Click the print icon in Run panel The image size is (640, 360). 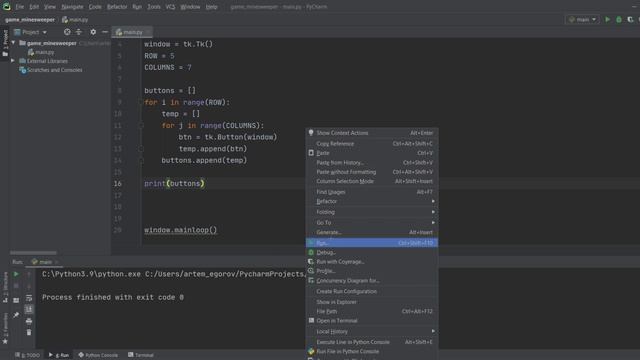click(x=29, y=321)
